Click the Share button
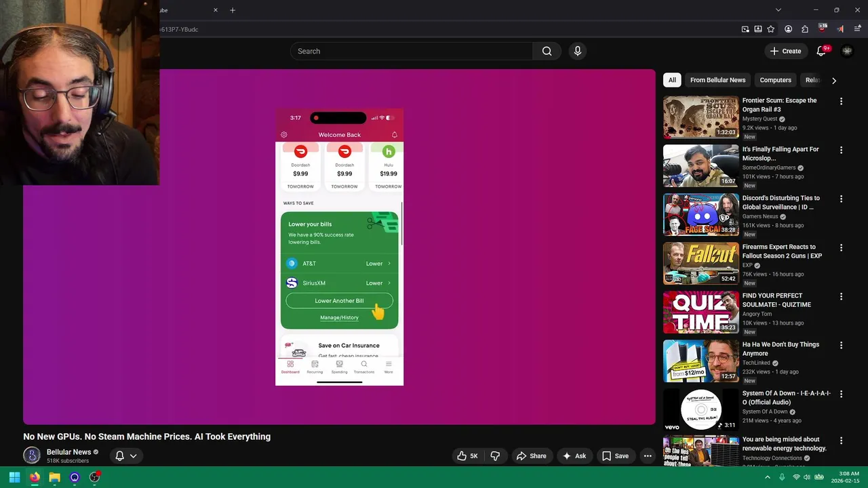The image size is (868, 488). point(531,456)
